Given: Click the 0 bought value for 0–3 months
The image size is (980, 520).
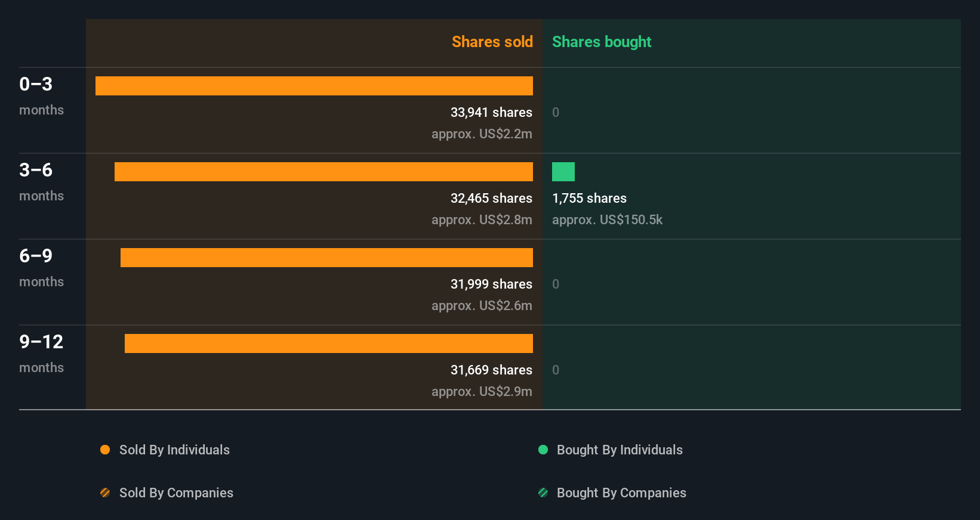Looking at the screenshot, I should [556, 112].
